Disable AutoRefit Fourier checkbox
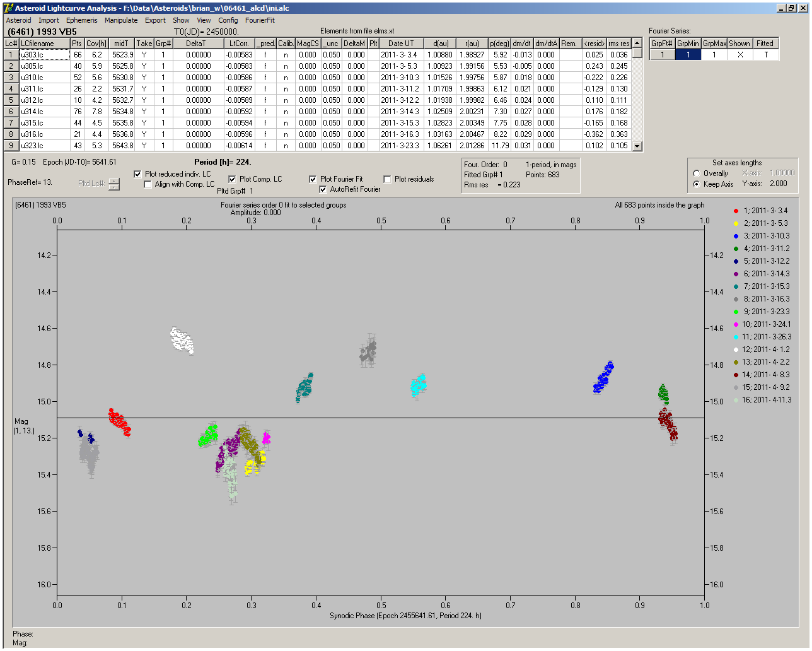The width and height of the screenshot is (812, 651). (x=323, y=189)
